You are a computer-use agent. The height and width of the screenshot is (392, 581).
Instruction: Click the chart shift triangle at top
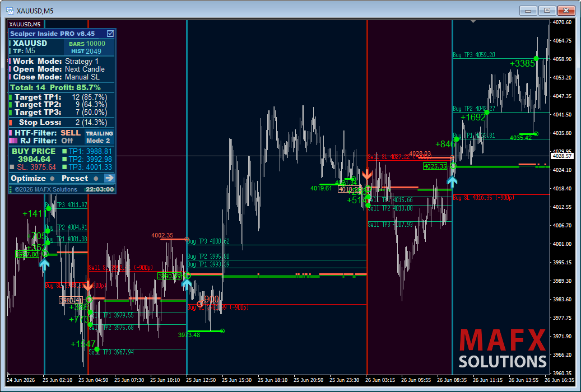point(473,22)
